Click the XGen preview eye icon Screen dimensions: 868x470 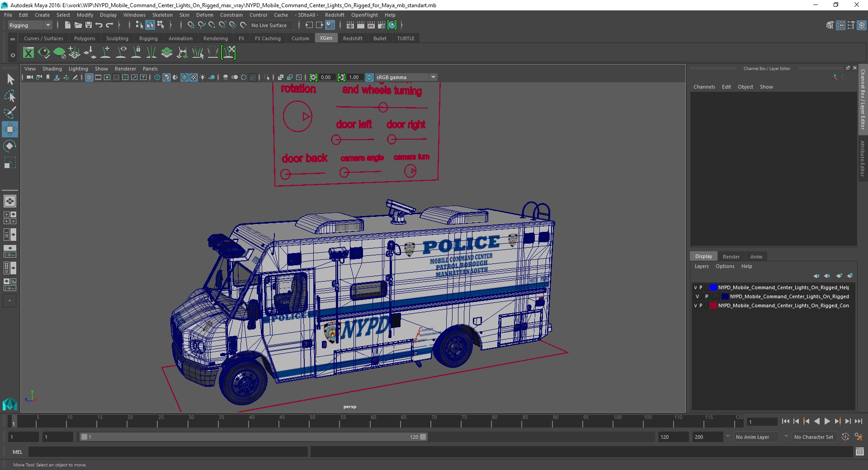pyautogui.click(x=44, y=53)
